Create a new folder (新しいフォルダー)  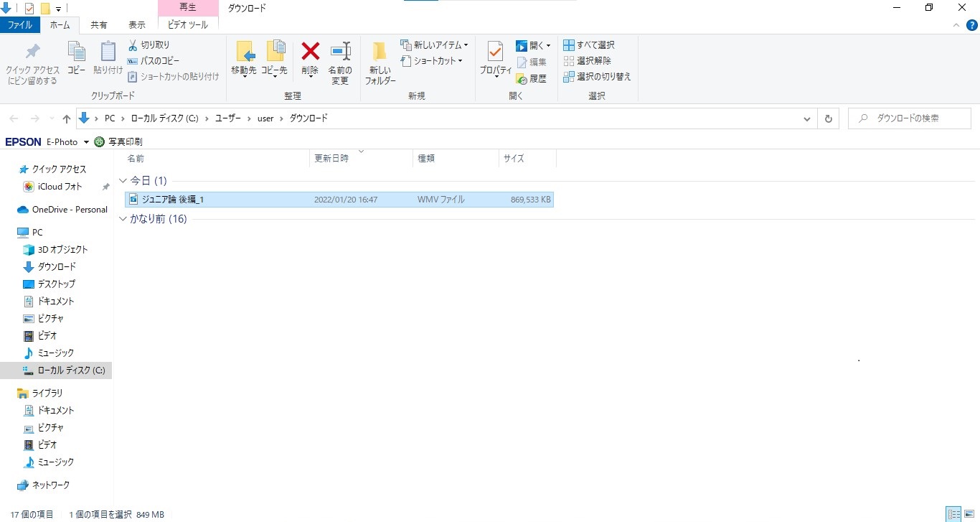click(380, 63)
